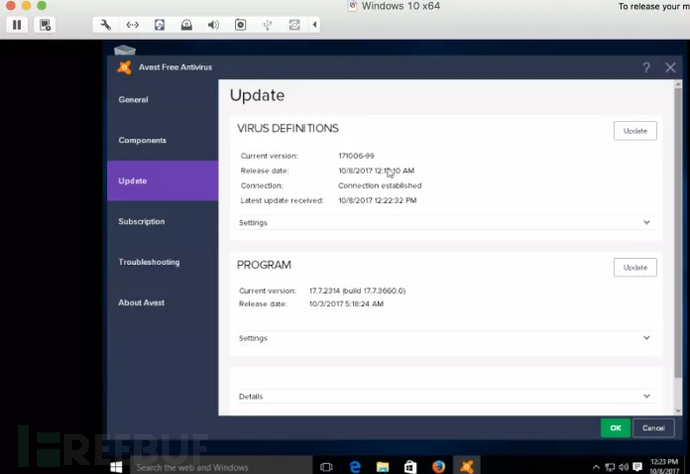Launch Firefox from taskbar

pos(438,467)
